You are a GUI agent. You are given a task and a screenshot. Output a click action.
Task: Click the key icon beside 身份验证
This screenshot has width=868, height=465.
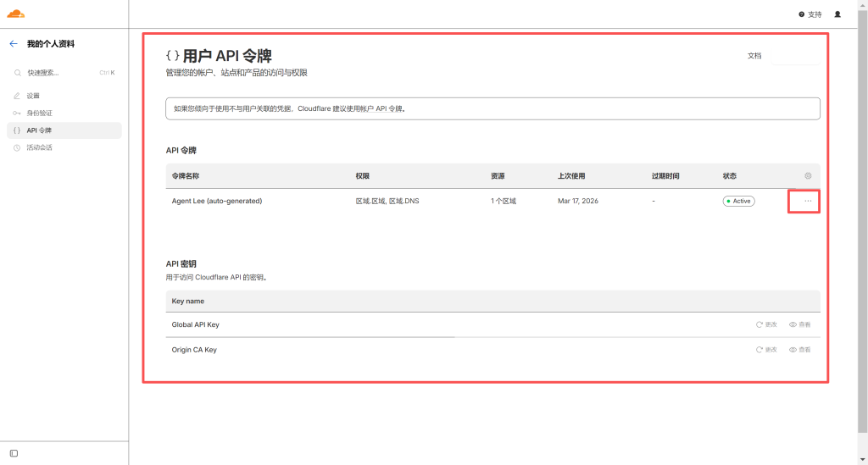[x=17, y=113]
